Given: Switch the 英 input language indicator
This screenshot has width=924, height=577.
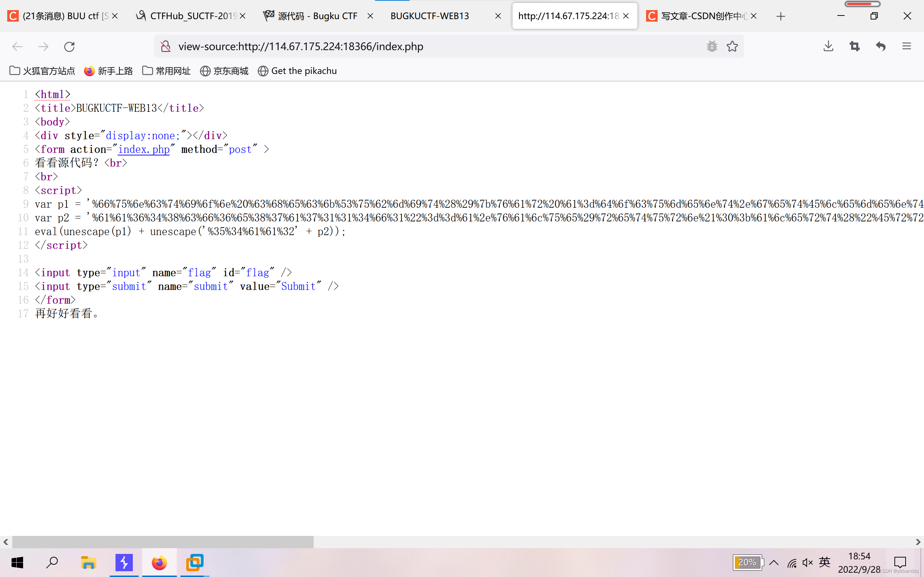Looking at the screenshot, I should click(824, 562).
